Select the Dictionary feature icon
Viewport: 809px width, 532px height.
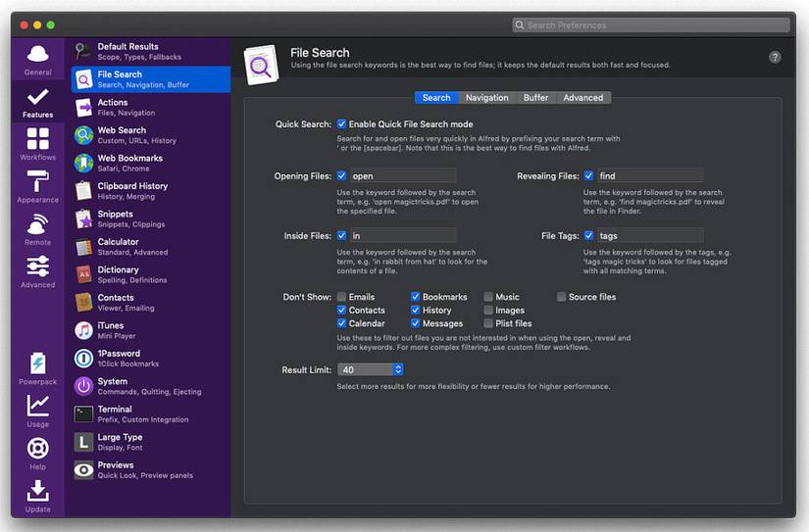pos(83,274)
